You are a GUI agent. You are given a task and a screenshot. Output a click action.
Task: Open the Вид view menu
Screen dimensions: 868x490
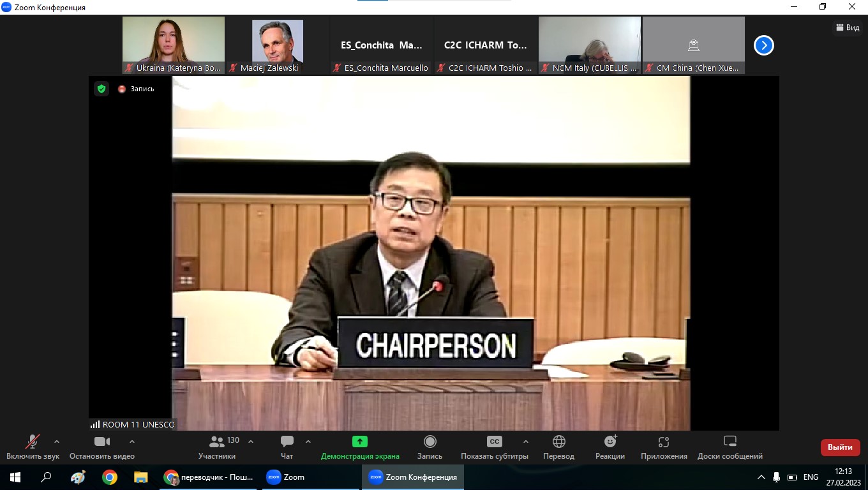(848, 27)
